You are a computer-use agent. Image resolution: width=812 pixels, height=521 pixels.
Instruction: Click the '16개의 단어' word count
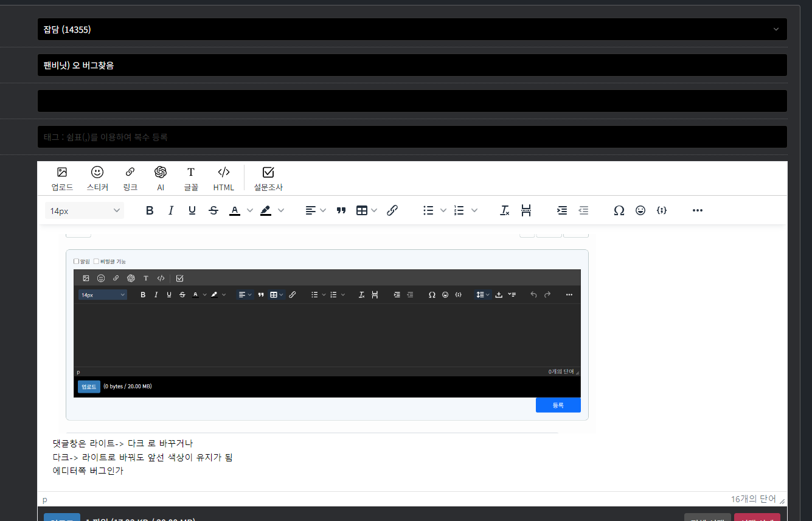[753, 499]
